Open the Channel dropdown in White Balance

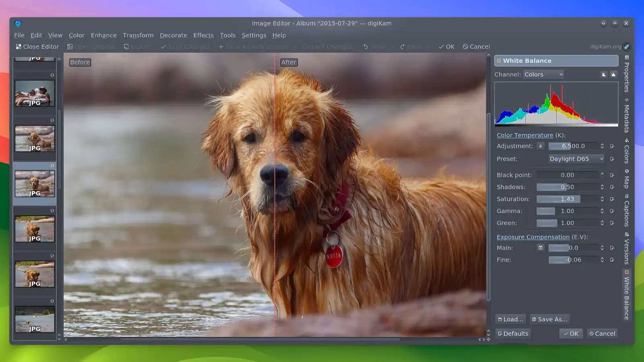pyautogui.click(x=543, y=74)
